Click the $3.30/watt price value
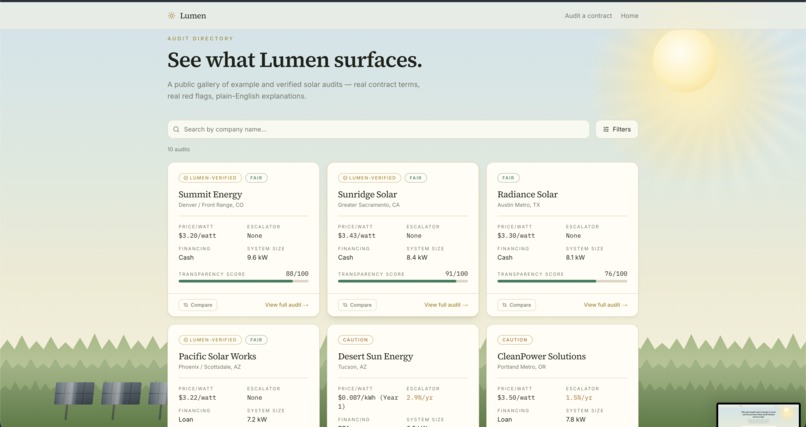The image size is (806, 427). [x=516, y=236]
